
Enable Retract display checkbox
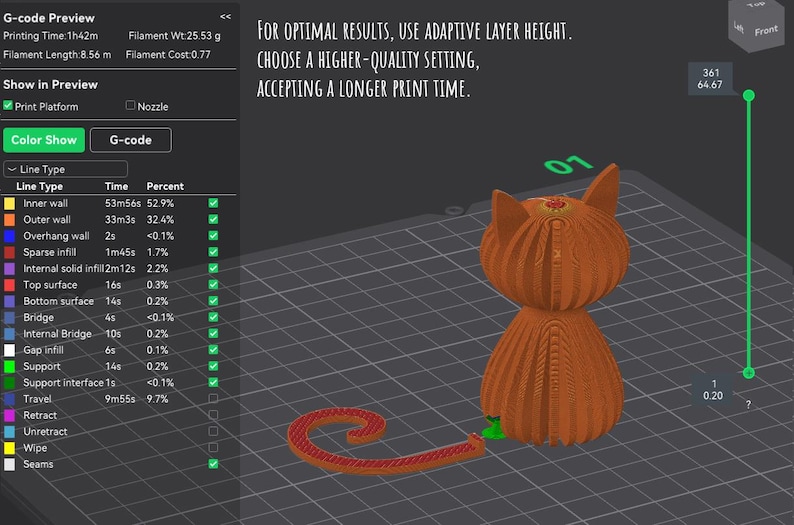[213, 415]
